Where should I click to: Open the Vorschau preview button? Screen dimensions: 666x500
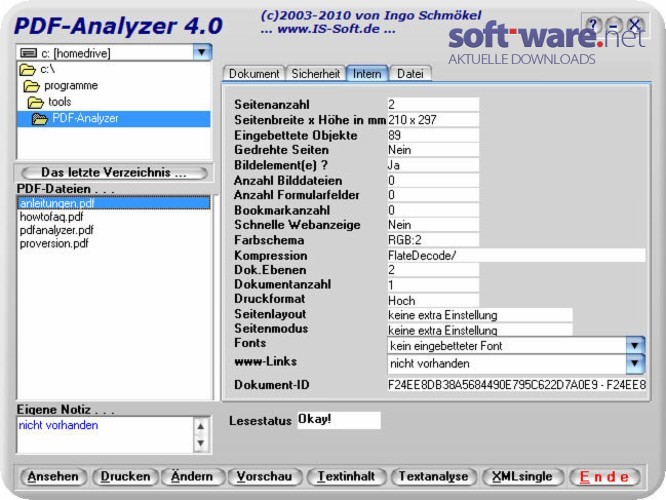(264, 477)
